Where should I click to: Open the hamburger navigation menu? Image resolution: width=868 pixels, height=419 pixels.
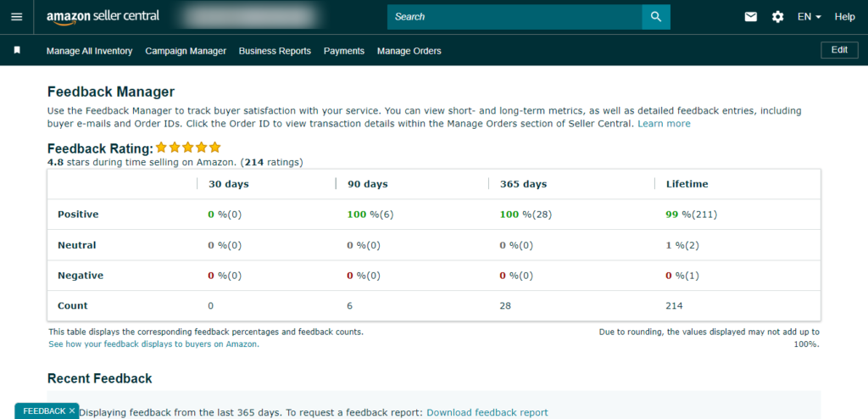click(x=16, y=17)
